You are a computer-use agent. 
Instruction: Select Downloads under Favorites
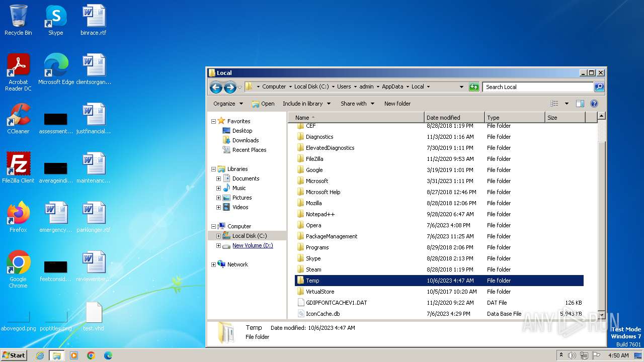pos(246,140)
